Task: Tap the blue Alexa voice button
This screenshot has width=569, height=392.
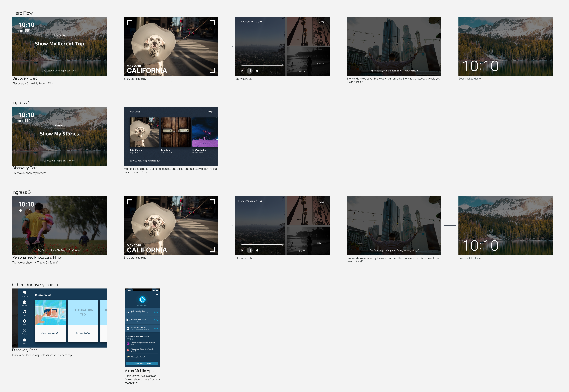Action: point(142,300)
